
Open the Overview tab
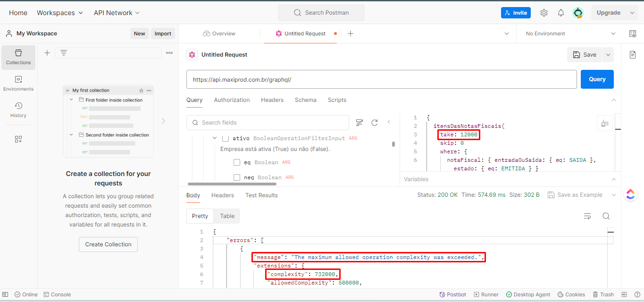pyautogui.click(x=219, y=34)
